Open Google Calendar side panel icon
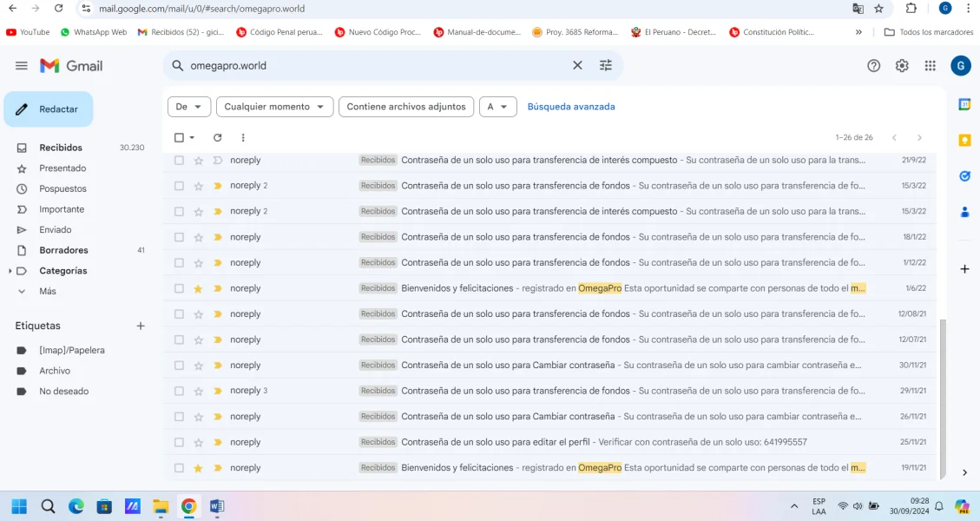 [965, 104]
